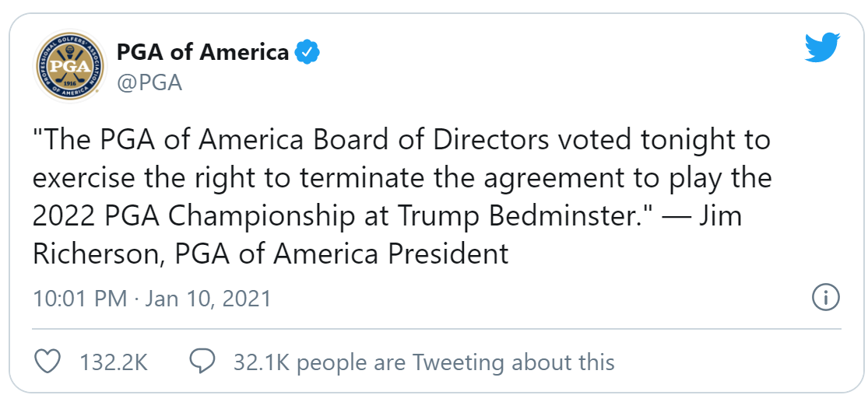This screenshot has width=868, height=402.
Task: Select the "PGA of America" display name
Action: point(202,53)
